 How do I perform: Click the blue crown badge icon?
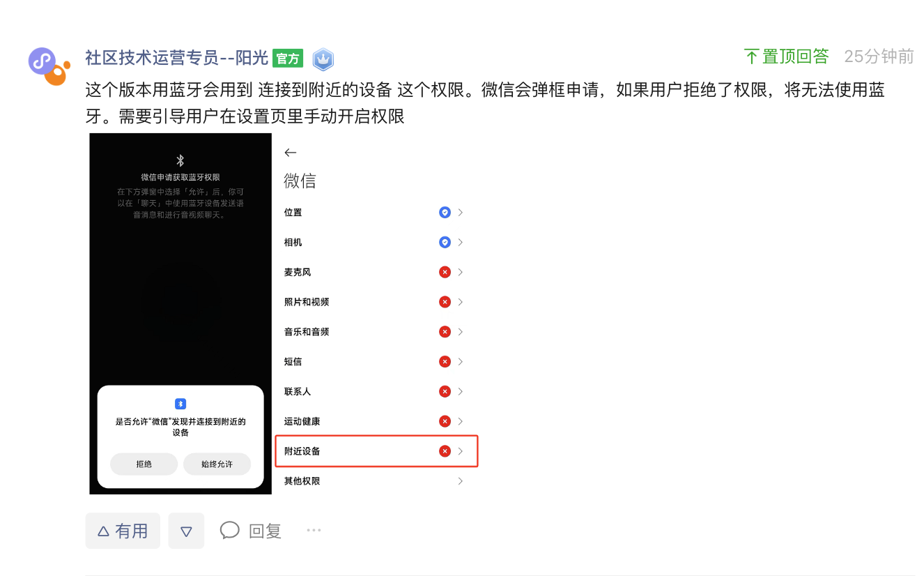point(323,59)
